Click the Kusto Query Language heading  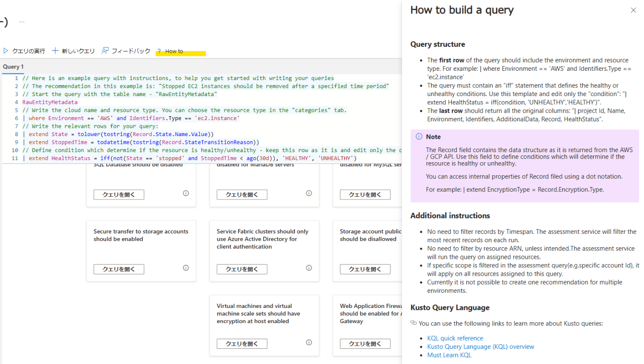tap(450, 307)
